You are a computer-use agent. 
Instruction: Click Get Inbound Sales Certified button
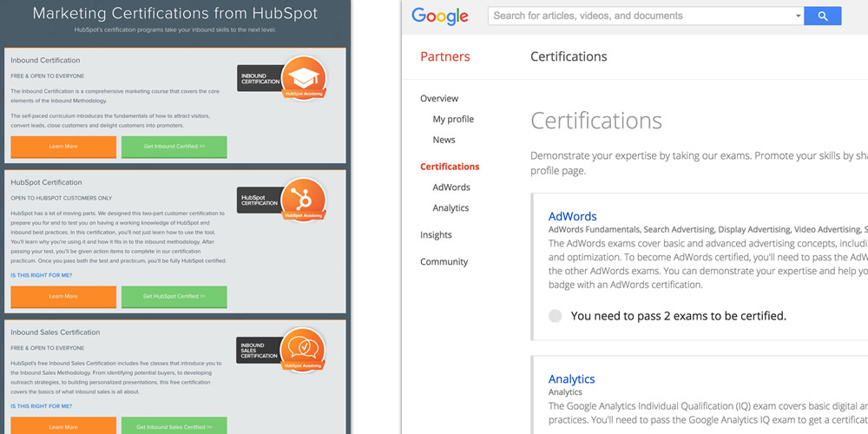[x=174, y=425]
